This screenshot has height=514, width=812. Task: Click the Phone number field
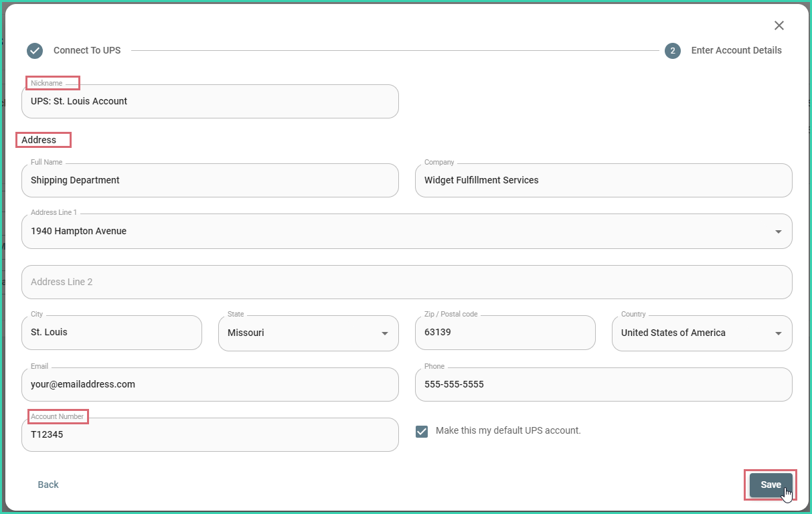coord(602,384)
